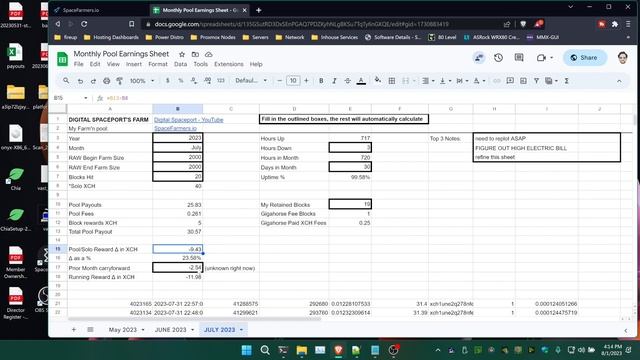The image size is (640, 360).
Task: Open the File menu
Action: [x=78, y=64]
